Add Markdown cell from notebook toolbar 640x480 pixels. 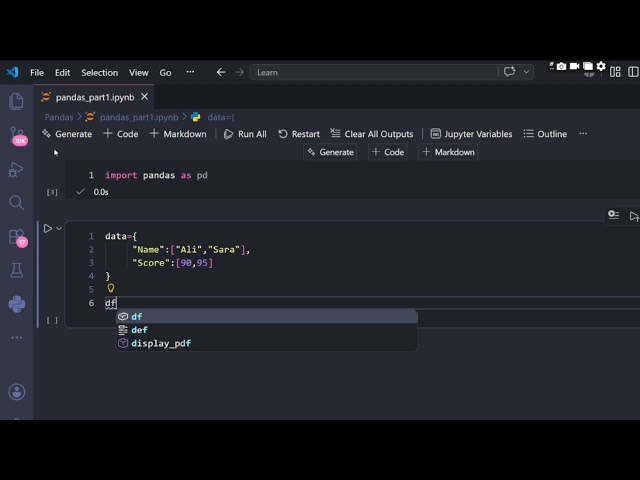[x=178, y=134]
